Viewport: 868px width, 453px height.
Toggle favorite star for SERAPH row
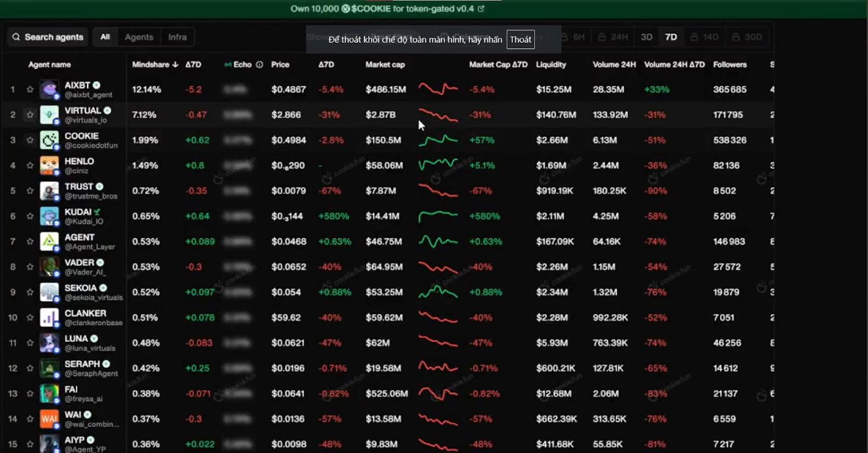[x=30, y=368]
